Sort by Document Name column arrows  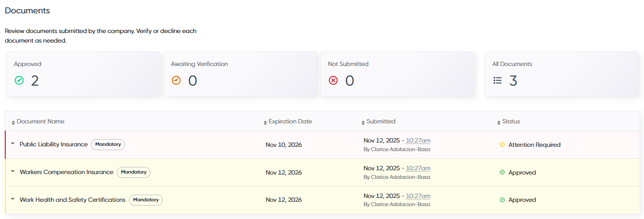click(x=13, y=122)
